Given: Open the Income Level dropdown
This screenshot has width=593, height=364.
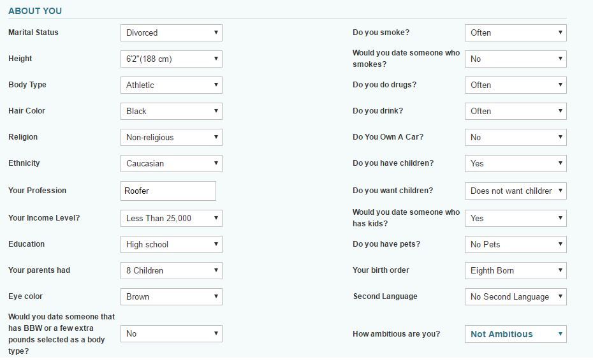Looking at the screenshot, I should tap(172, 218).
